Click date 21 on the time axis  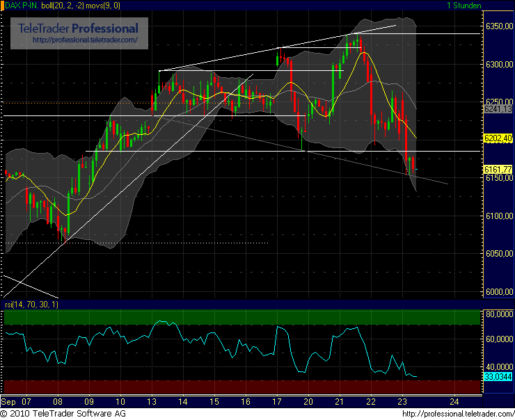(x=340, y=402)
